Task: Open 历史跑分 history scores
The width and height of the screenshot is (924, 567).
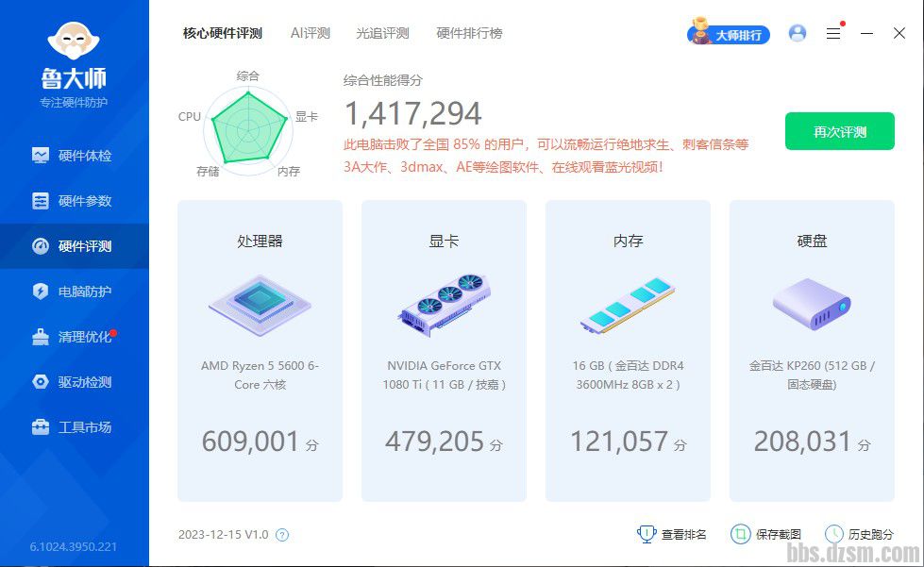Action: 859,535
